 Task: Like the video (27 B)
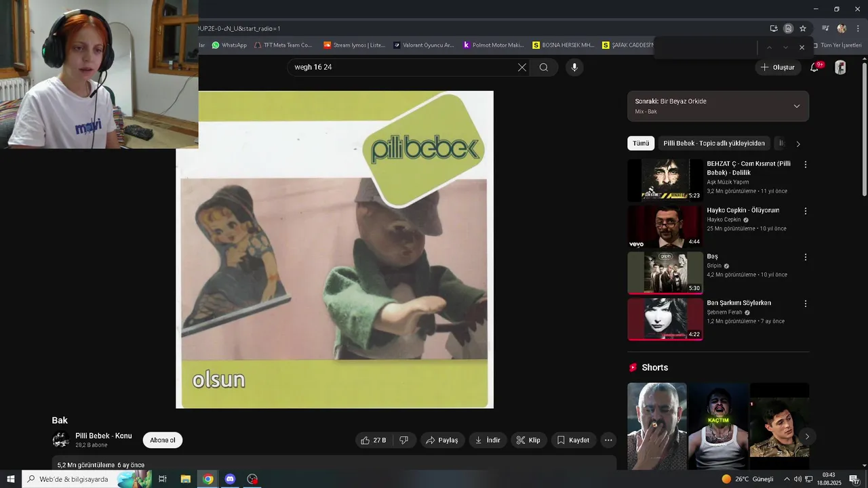(x=374, y=440)
